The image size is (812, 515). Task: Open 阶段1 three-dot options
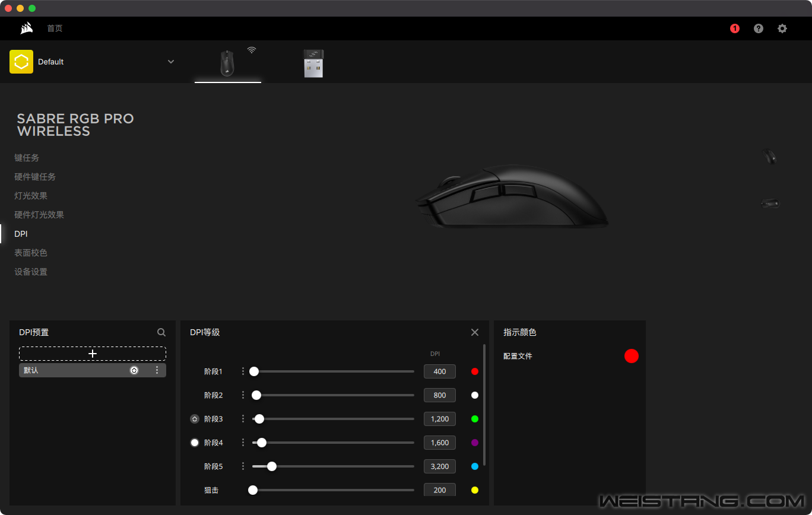243,371
